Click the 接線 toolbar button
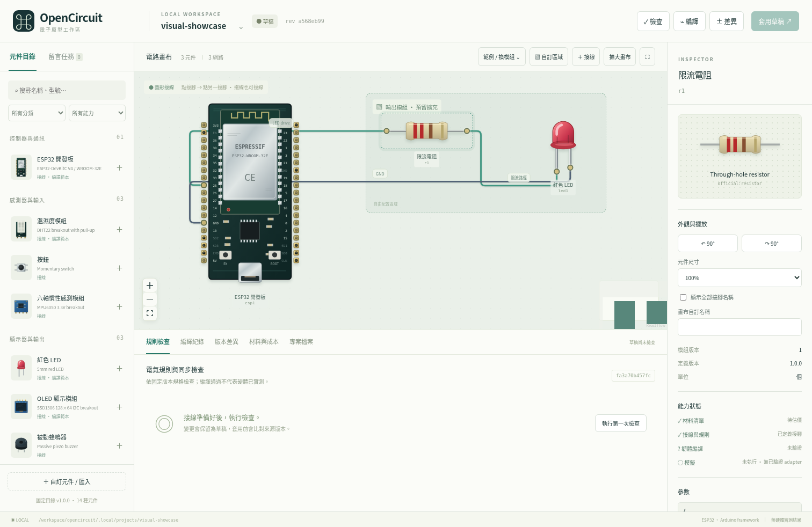812x527 pixels. click(x=586, y=57)
